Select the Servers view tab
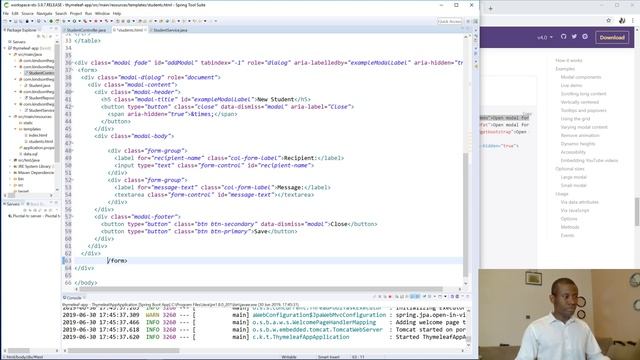This screenshot has height=360, width=640. click(x=13, y=204)
